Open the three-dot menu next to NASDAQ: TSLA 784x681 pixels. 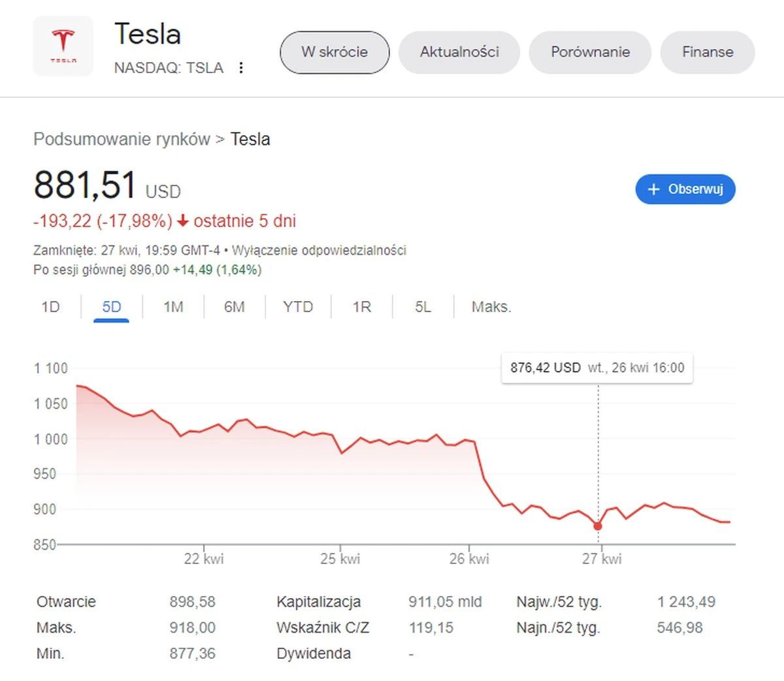240,67
